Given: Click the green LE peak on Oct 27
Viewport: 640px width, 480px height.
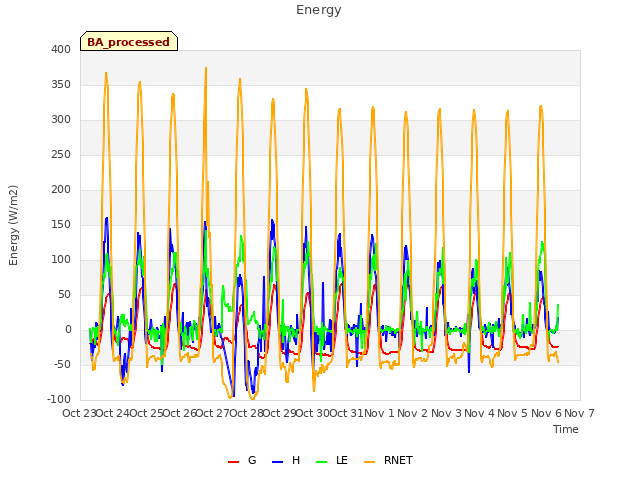Looking at the screenshot, I should [241, 236].
